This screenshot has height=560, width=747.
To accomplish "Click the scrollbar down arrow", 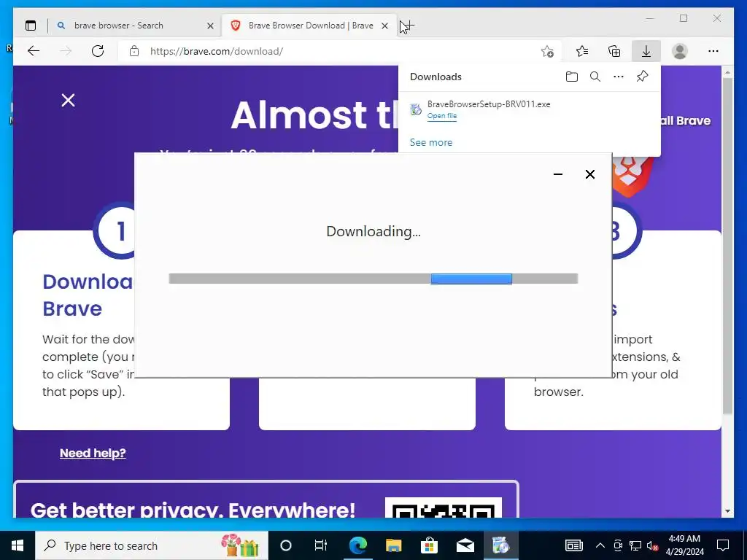I will pos(727,511).
